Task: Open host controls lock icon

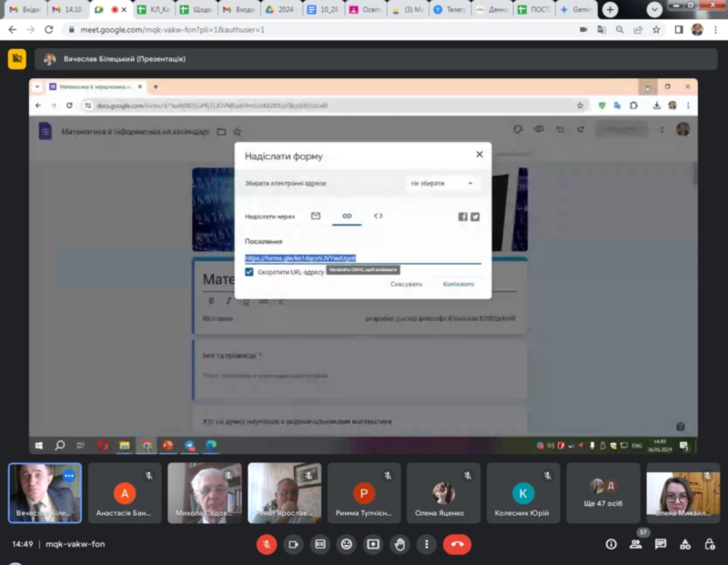Action: tap(709, 544)
